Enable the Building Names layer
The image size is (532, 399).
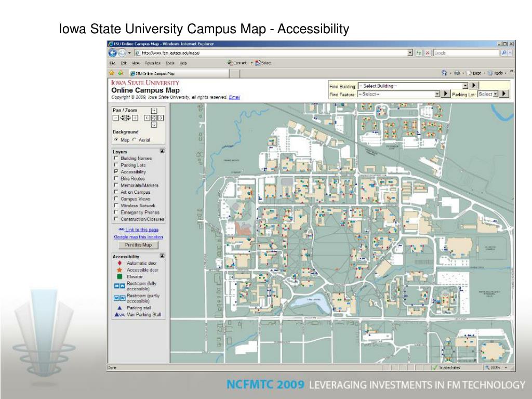[116, 158]
